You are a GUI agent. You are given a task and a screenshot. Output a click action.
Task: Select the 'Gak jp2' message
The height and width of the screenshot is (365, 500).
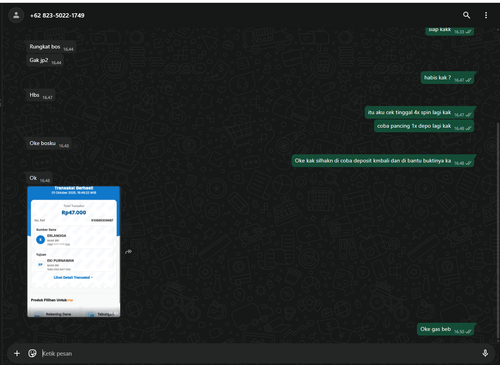[x=45, y=61]
